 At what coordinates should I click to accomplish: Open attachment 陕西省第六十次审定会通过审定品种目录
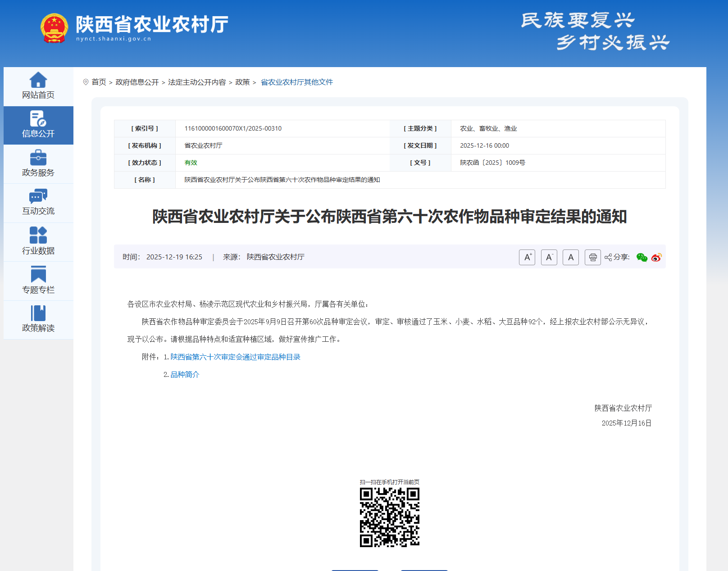235,357
